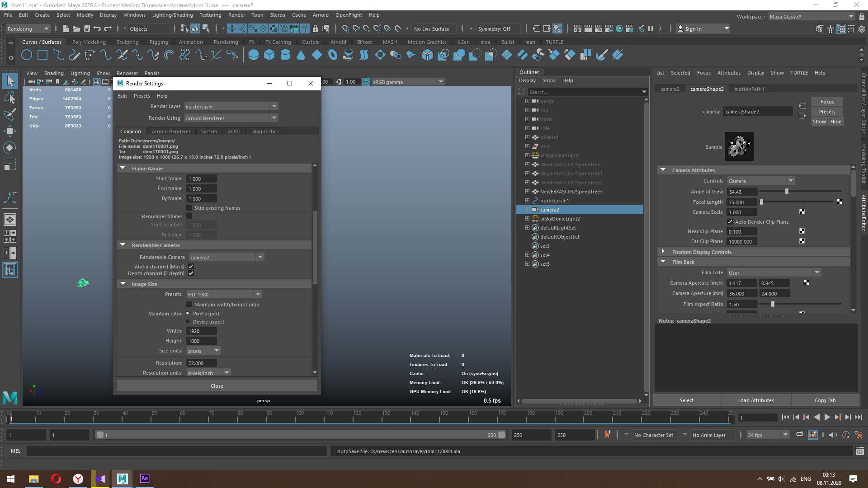Play animation backwards
Screen dimensions: 868x488
[816, 418]
